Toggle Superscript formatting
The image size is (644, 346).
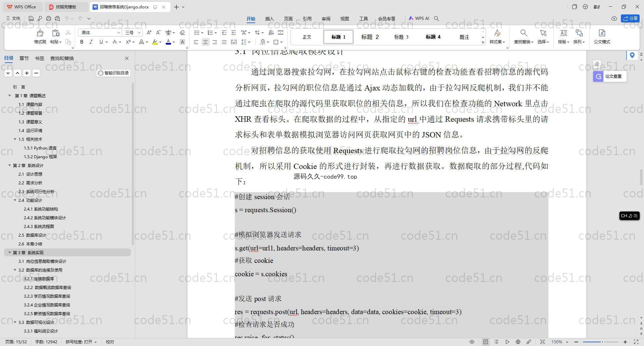tap(128, 42)
